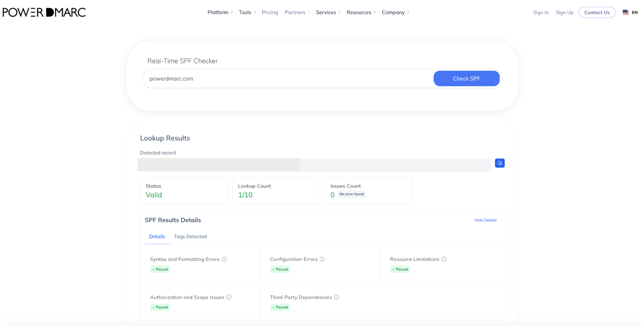Open info icon for Third-Party Dependencies
The width and height of the screenshot is (644, 326).
pos(336,297)
